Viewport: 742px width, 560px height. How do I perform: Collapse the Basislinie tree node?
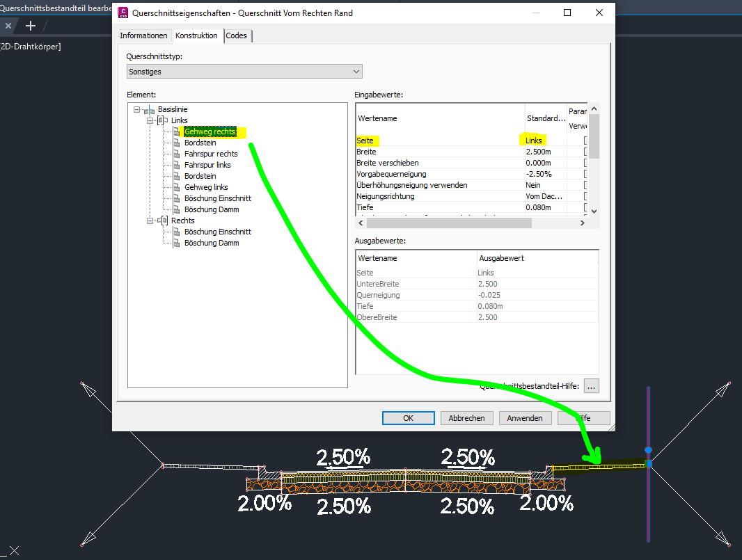[136, 109]
